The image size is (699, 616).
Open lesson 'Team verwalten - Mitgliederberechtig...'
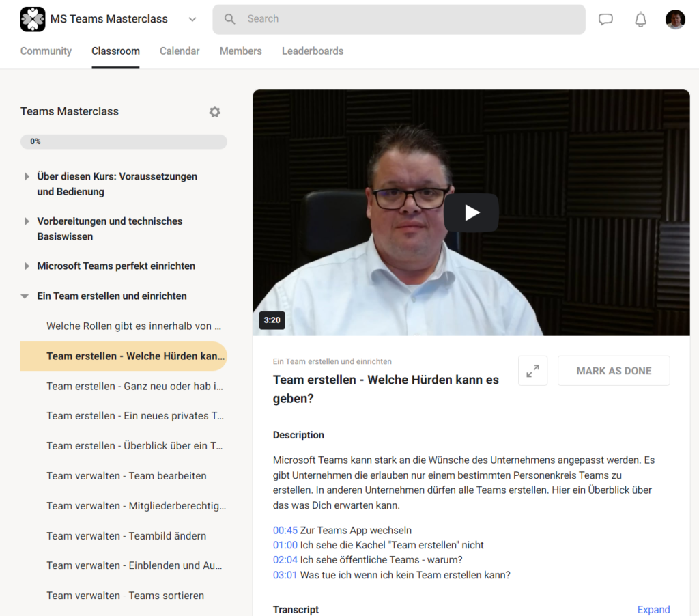[x=136, y=506]
